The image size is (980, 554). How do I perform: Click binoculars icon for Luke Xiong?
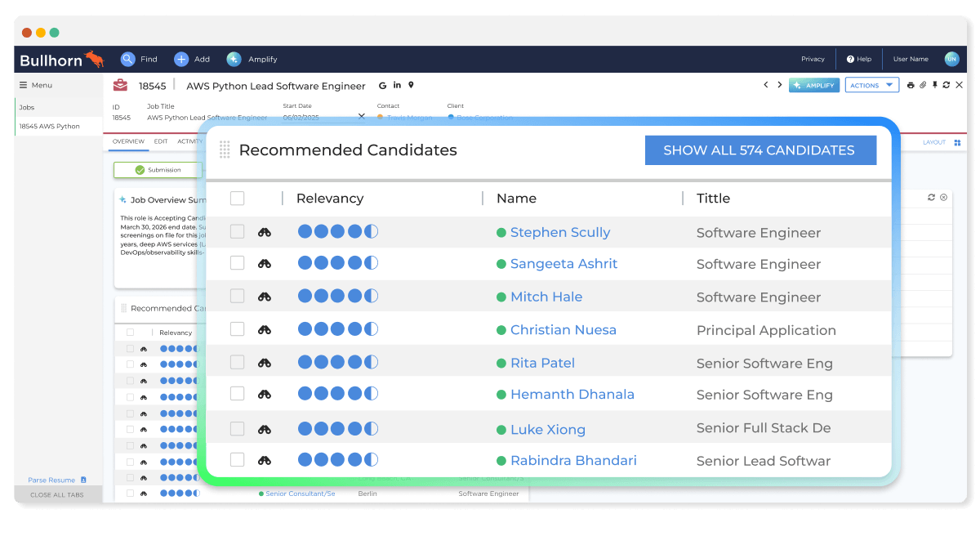click(265, 429)
